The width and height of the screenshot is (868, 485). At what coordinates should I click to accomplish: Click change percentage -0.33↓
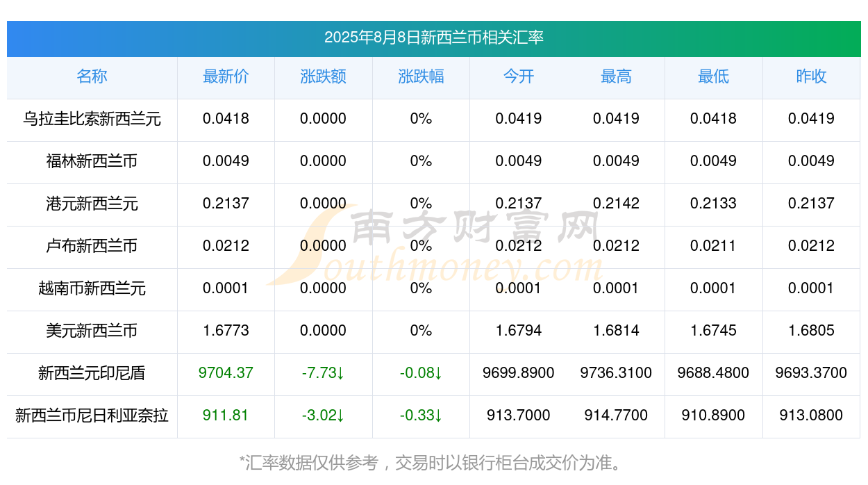tap(421, 416)
